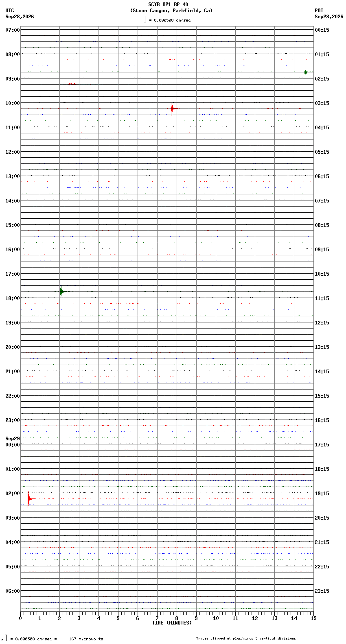Click the '167 microvolts' text at bottom
Image resolution: width=346 pixels, height=644 pixels.
coord(86,639)
